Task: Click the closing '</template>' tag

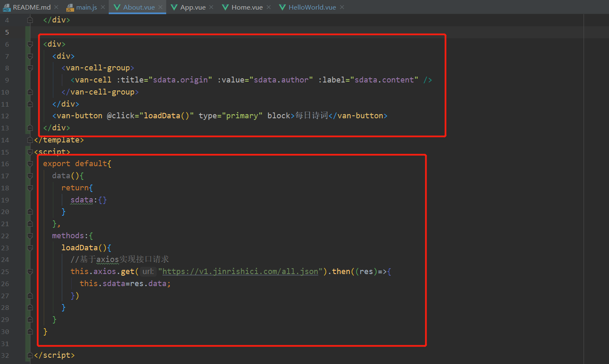Action: tap(59, 140)
